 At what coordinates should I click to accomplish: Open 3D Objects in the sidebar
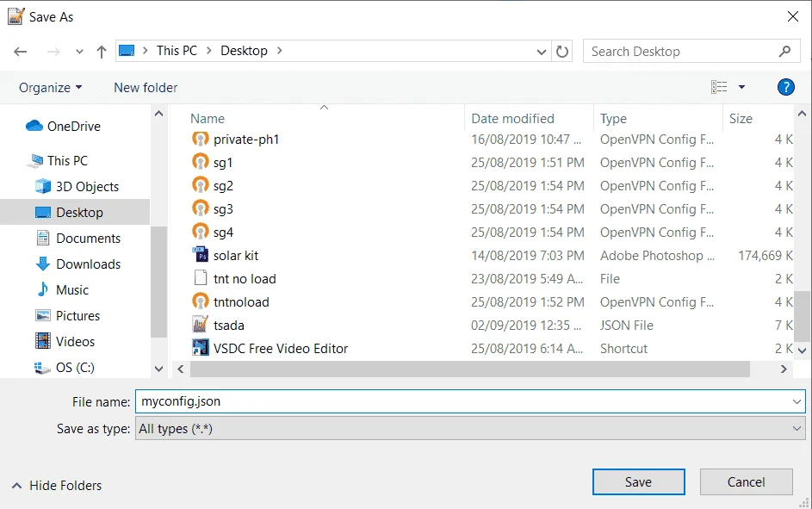pyautogui.click(x=77, y=186)
